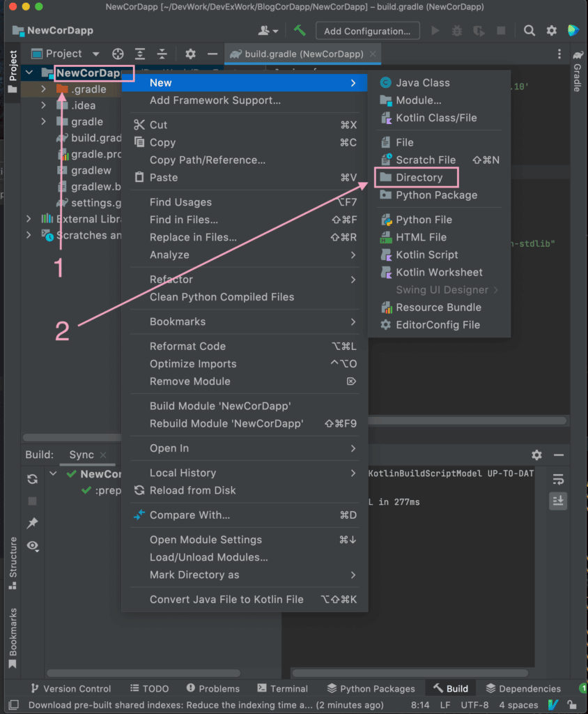Viewport: 588px width, 714px height.
Task: Select Python Package in submenu
Action: (439, 195)
